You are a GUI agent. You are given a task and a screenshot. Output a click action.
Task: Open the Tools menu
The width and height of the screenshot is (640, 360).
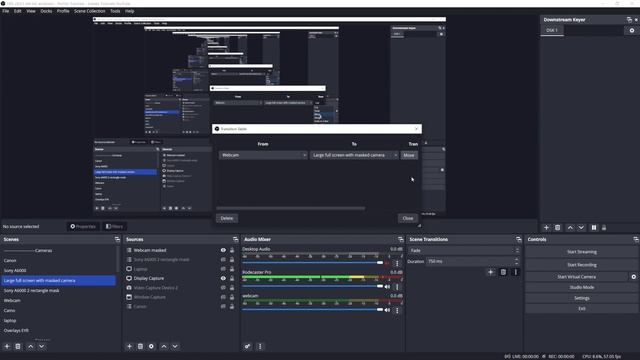(115, 11)
